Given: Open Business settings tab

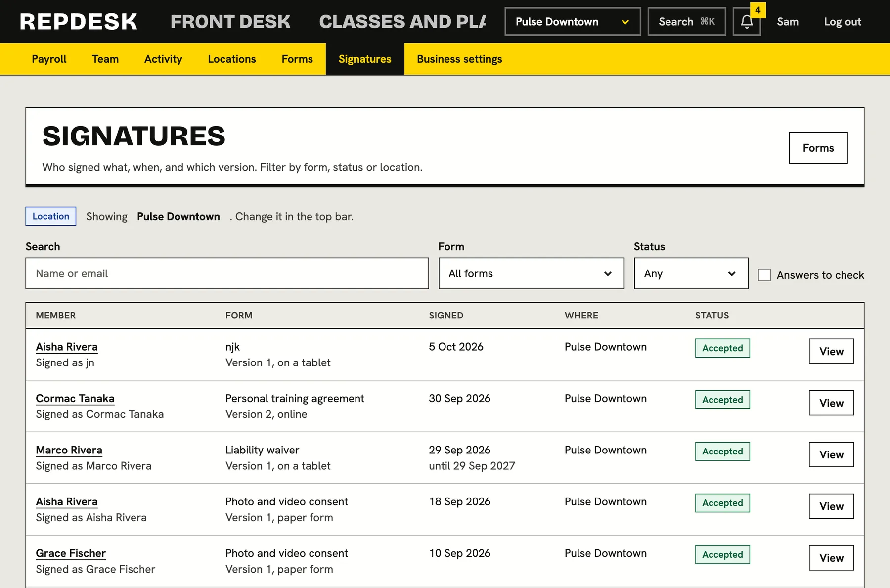Looking at the screenshot, I should pos(459,59).
